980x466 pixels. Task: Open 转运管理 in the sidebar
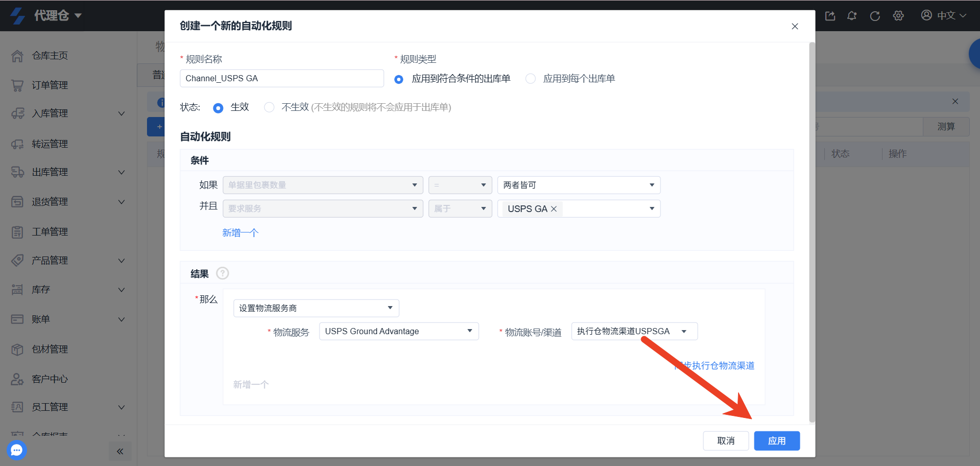(50, 144)
